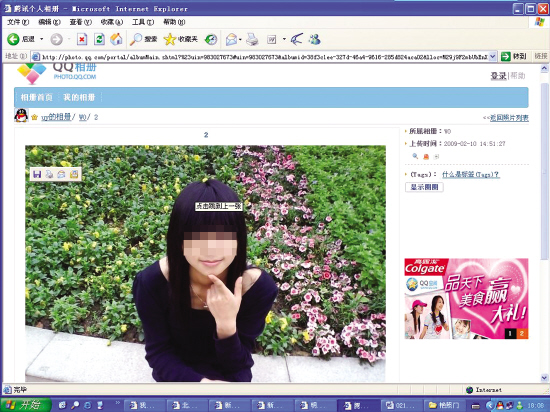Open the Back button history dropdown arrow

click(41, 39)
